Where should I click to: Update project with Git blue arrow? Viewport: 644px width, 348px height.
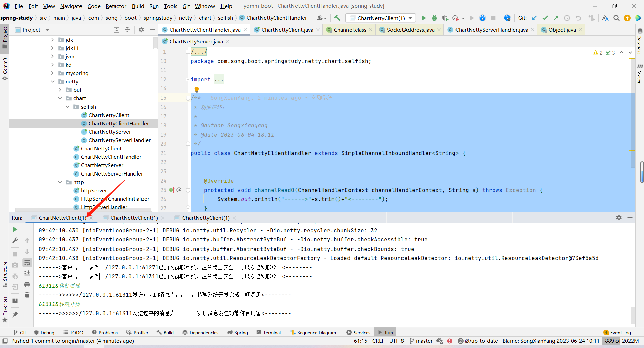point(534,18)
